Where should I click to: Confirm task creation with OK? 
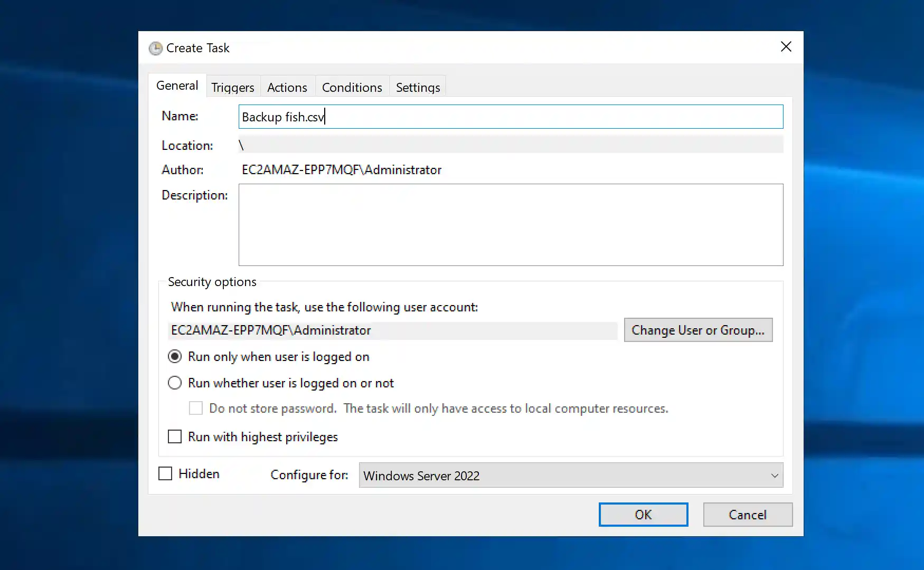tap(643, 515)
